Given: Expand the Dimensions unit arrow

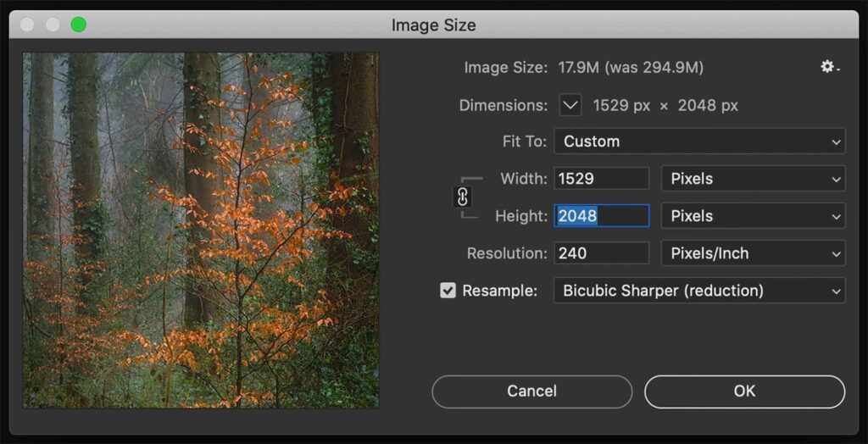Looking at the screenshot, I should pos(570,106).
